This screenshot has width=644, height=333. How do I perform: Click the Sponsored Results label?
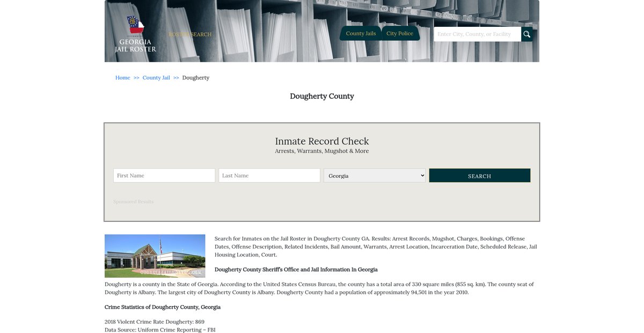[x=133, y=202]
